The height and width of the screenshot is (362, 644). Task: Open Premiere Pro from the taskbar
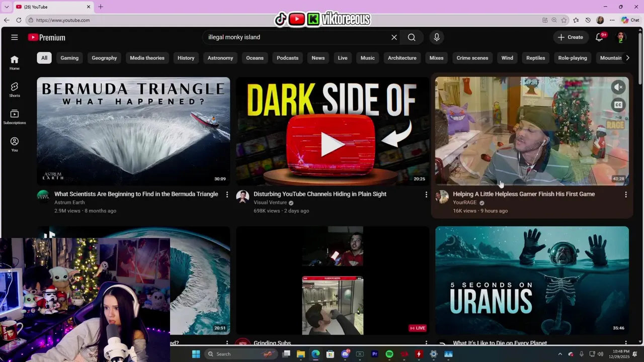coord(374,354)
